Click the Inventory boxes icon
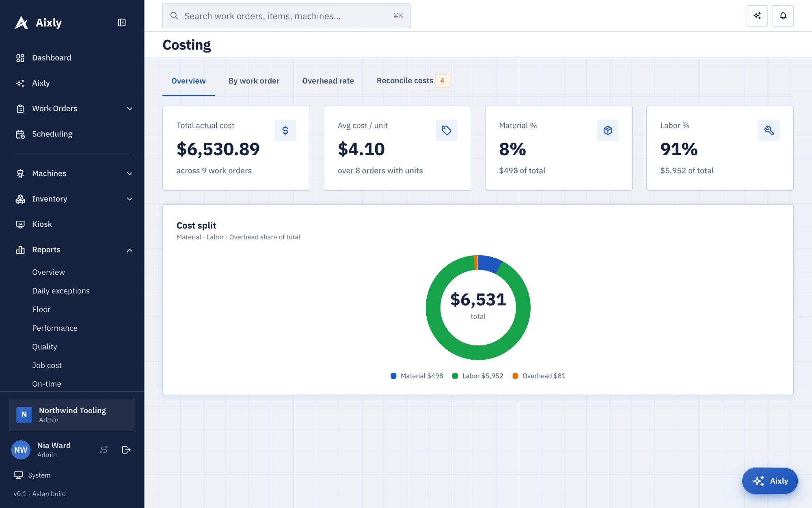 pos(20,199)
